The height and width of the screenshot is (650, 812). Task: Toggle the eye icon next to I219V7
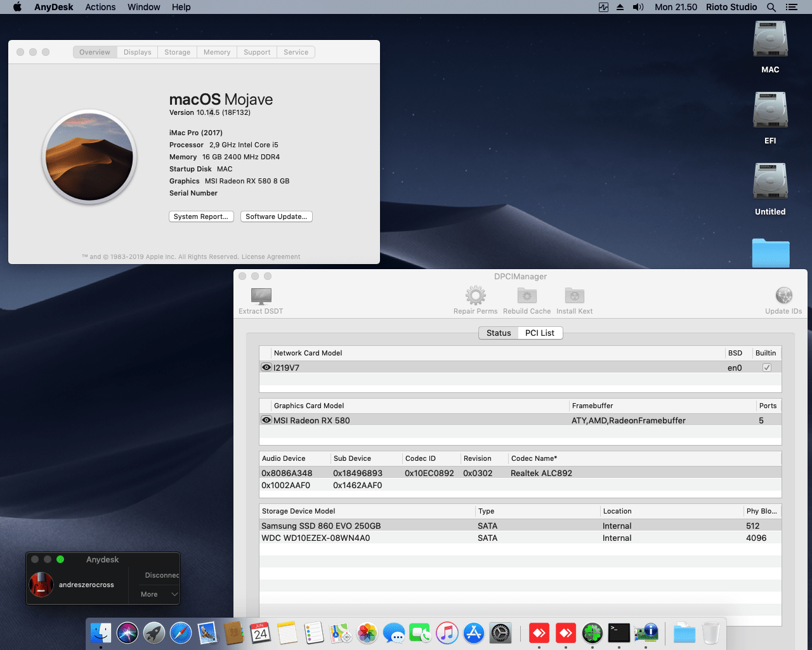(x=266, y=367)
